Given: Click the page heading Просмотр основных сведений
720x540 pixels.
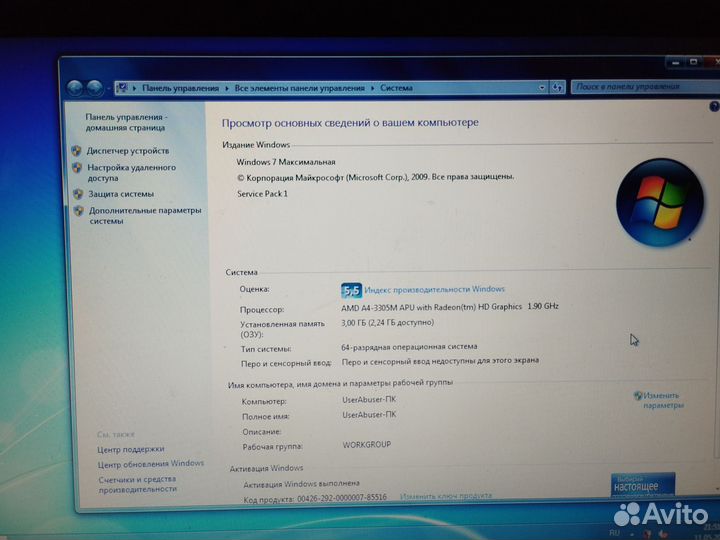Looking at the screenshot, I should 350,123.
